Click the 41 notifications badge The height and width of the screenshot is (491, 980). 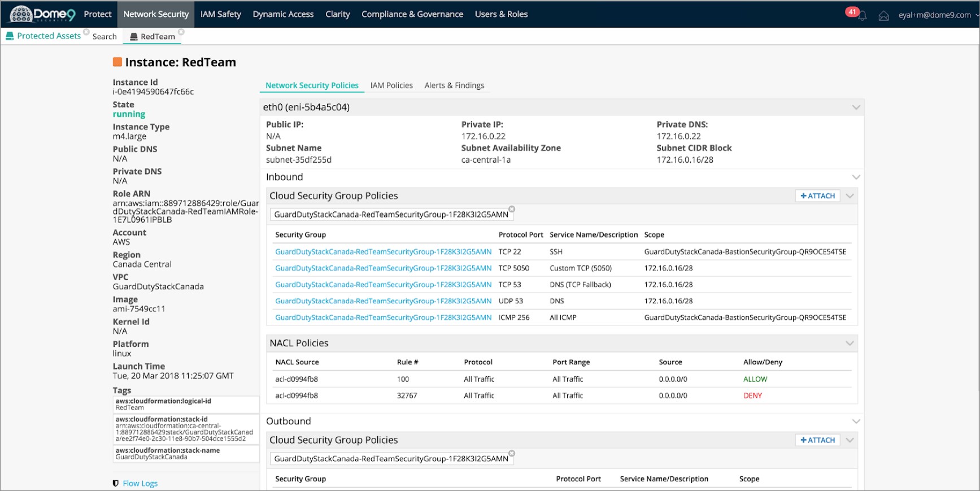tap(852, 11)
